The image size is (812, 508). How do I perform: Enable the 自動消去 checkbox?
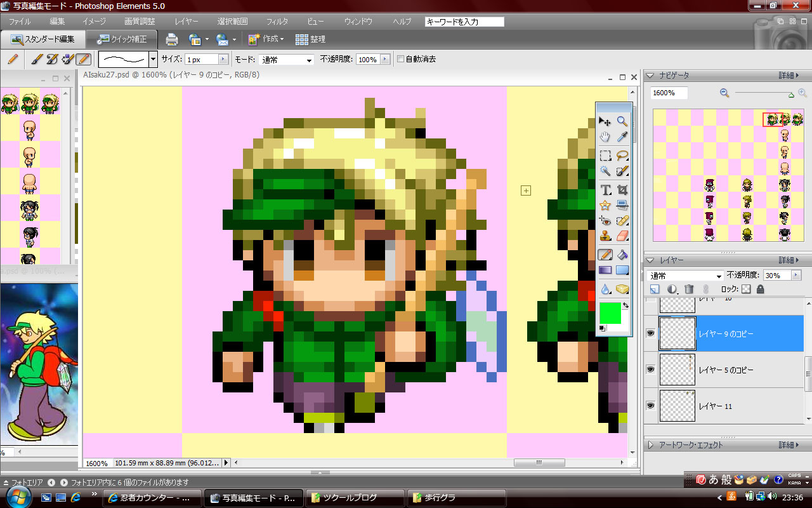(400, 59)
